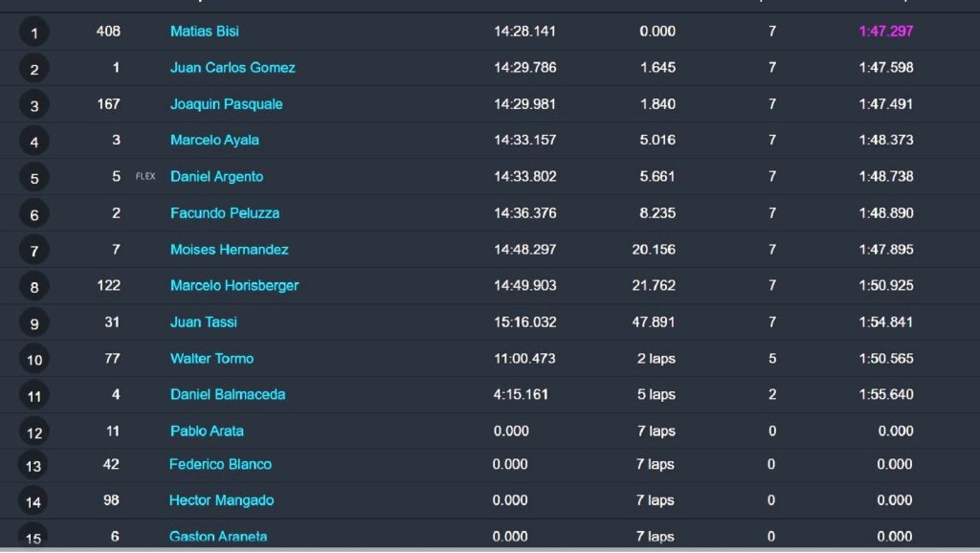The height and width of the screenshot is (553, 980).
Task: Click Gaston Araneta name link
Action: pyautogui.click(x=217, y=537)
